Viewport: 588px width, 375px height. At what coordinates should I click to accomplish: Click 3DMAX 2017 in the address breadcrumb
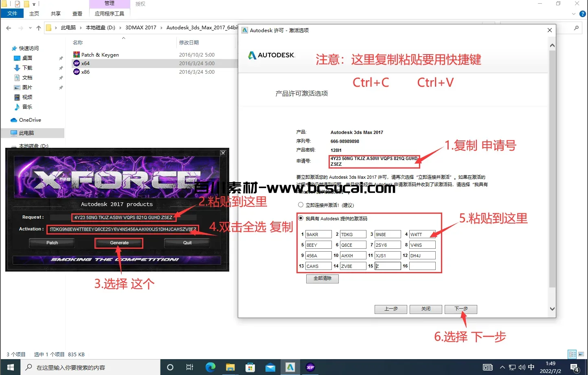pyautogui.click(x=140, y=28)
